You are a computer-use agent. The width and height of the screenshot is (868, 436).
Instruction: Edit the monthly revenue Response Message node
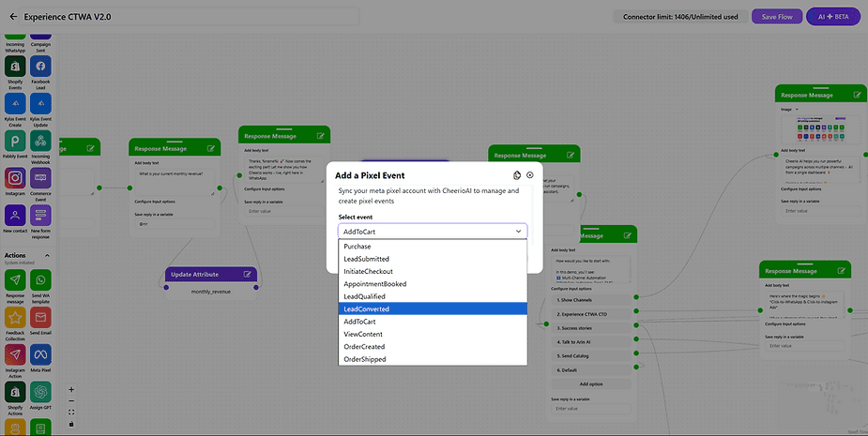pyautogui.click(x=211, y=148)
